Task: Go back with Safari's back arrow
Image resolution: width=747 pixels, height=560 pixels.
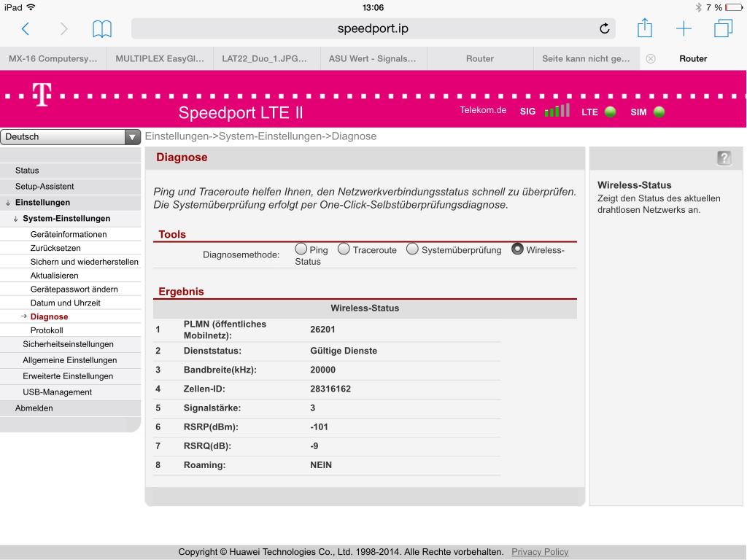Action: click(26, 29)
